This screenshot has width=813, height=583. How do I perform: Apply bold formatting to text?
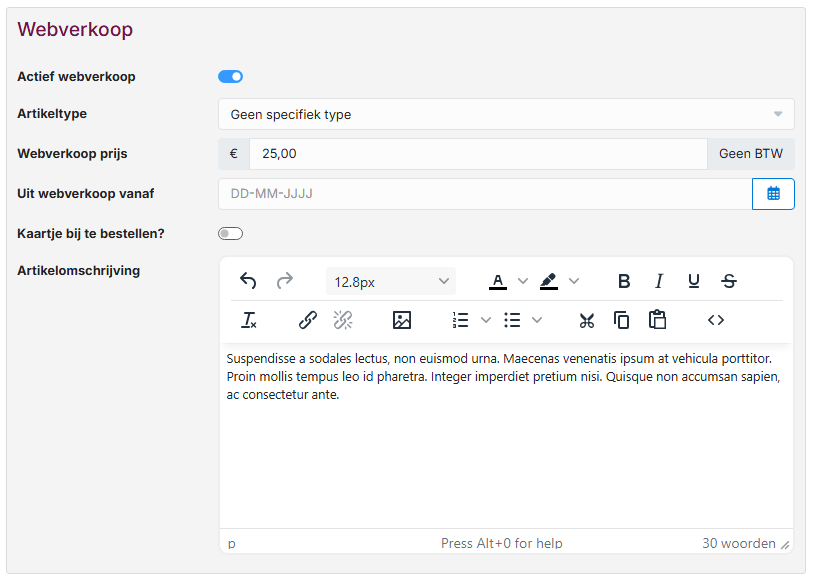(x=624, y=281)
